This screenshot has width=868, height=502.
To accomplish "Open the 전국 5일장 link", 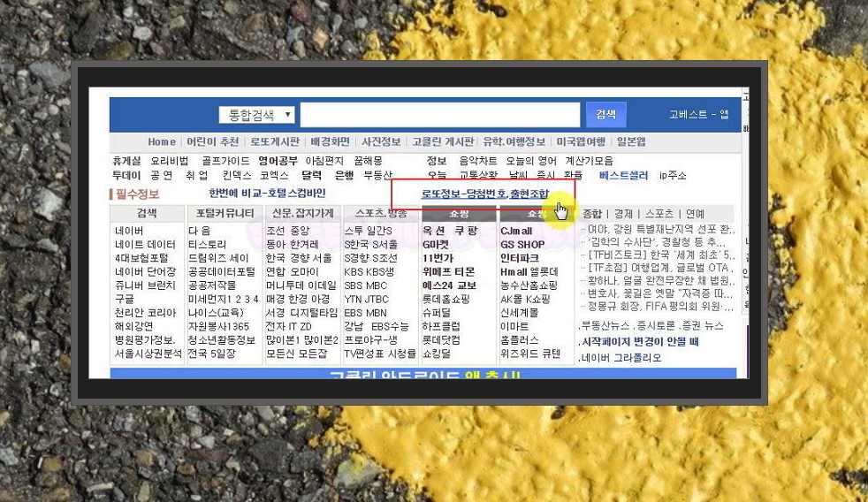I will tap(212, 354).
